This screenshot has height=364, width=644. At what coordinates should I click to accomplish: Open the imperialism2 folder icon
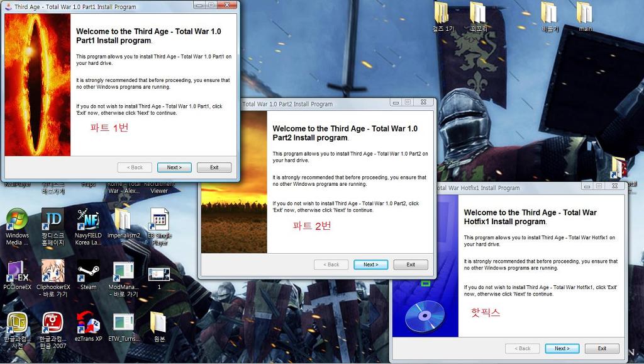(x=123, y=224)
